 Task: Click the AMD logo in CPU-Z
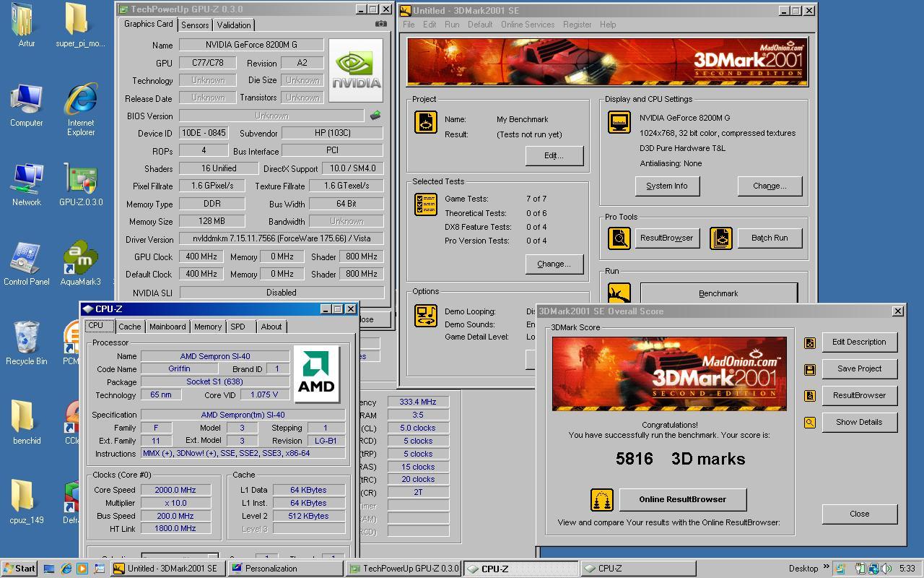tap(316, 374)
